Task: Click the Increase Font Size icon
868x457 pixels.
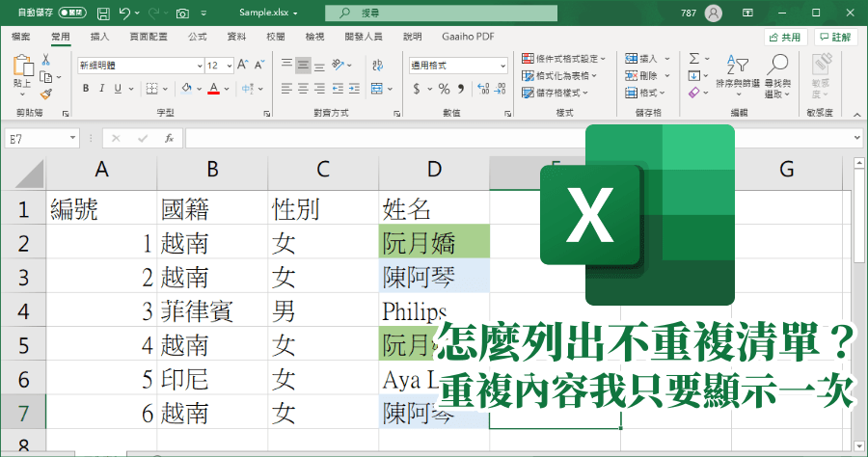Action: pos(242,65)
